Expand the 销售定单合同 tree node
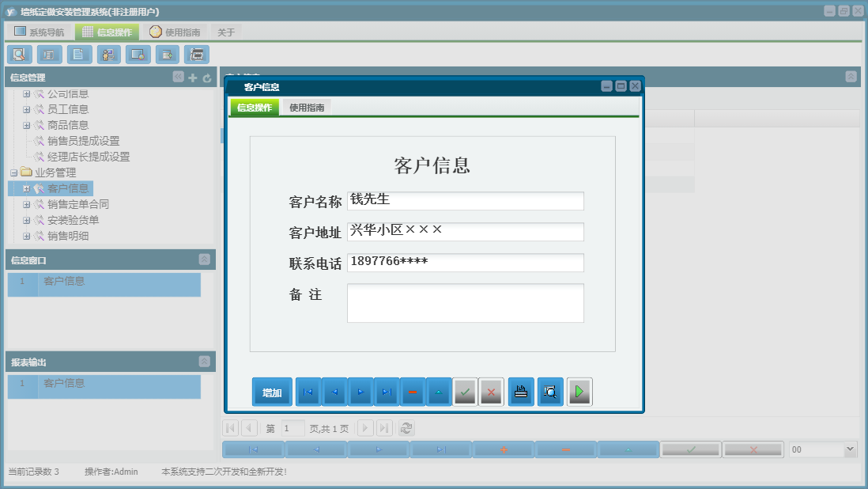The height and width of the screenshot is (489, 868). click(26, 204)
